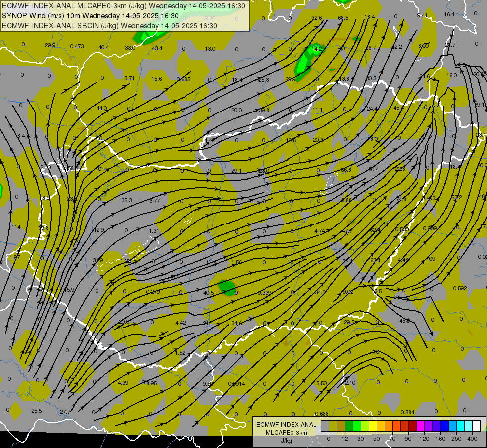Screen dimensions: 487x448
Task: Click the map value 40.5
Action: click(x=209, y=293)
